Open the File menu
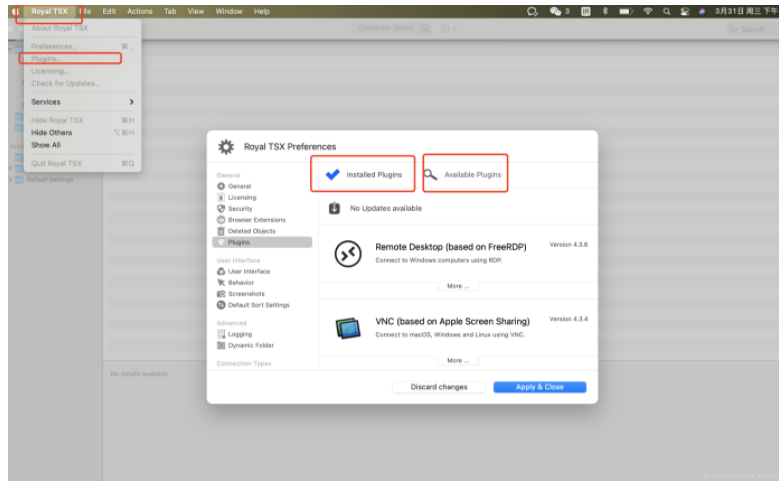The width and height of the screenshot is (779, 482). point(85,11)
